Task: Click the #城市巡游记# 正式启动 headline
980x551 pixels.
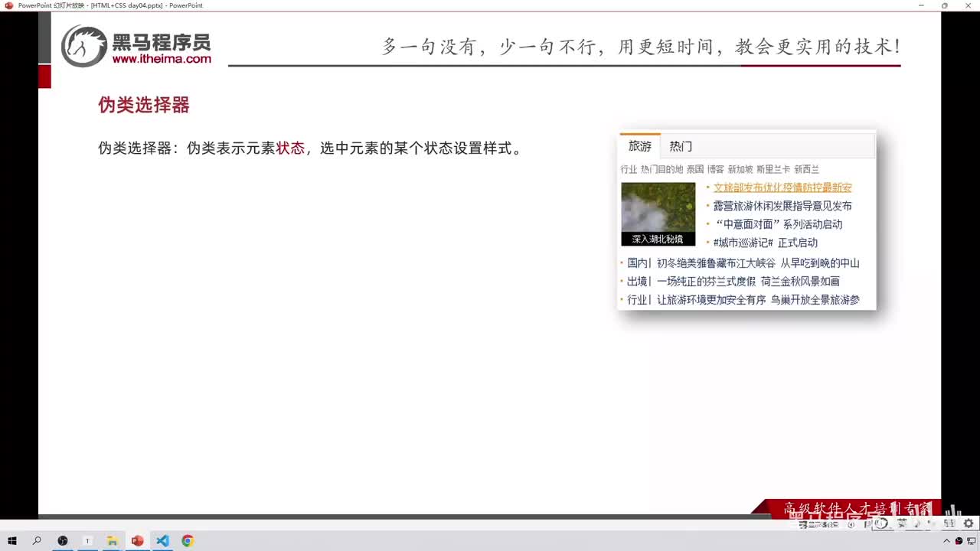Action: (x=766, y=243)
